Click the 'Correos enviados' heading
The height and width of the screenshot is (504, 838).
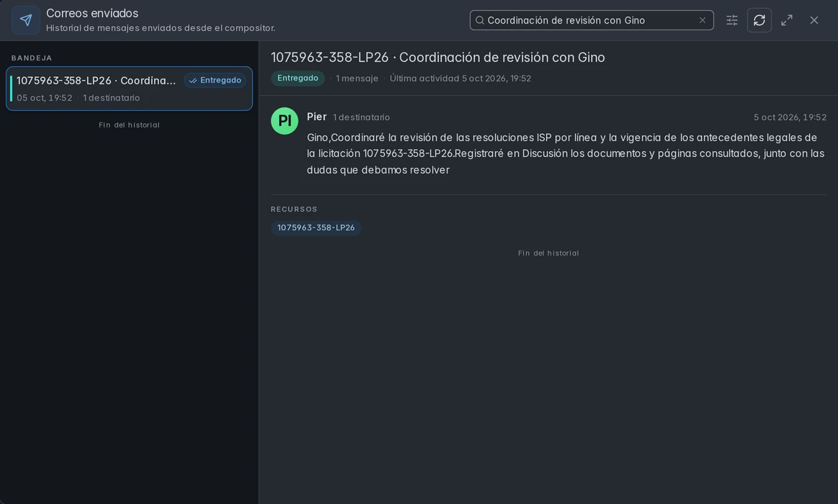(92, 13)
